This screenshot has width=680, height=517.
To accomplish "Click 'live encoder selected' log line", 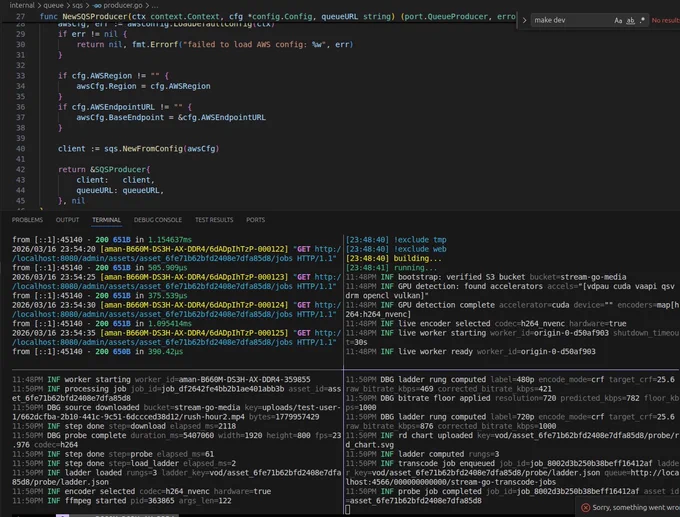I will coord(486,324).
